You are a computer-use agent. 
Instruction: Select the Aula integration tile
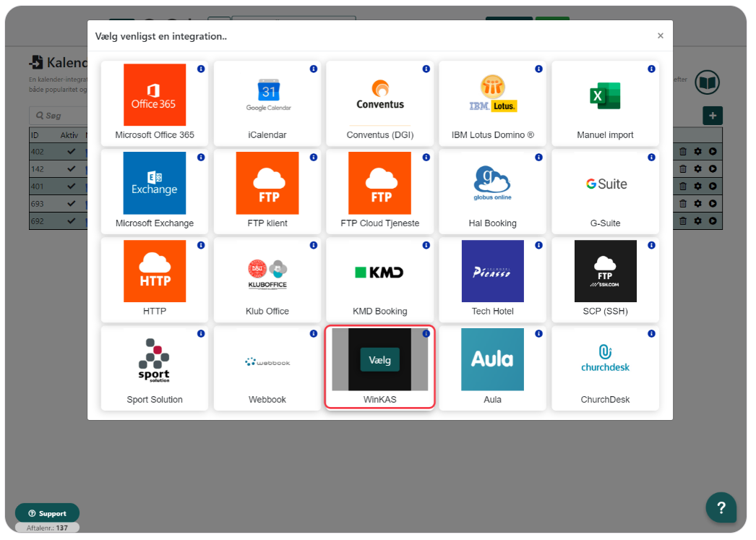[x=492, y=368]
